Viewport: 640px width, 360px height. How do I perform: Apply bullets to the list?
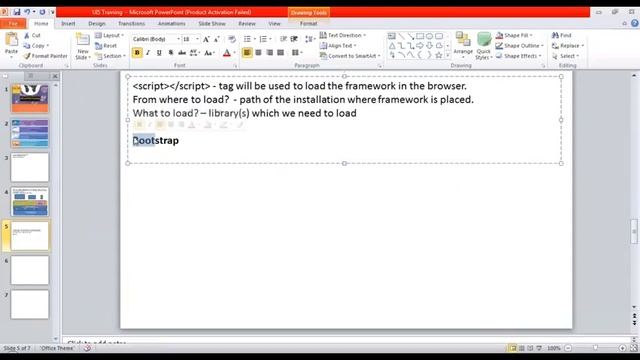[247, 39]
